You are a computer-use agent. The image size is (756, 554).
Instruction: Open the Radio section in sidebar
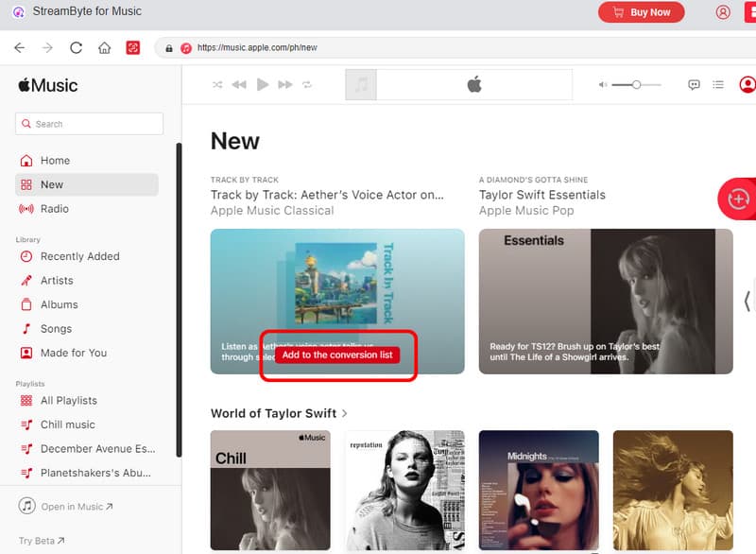point(54,209)
